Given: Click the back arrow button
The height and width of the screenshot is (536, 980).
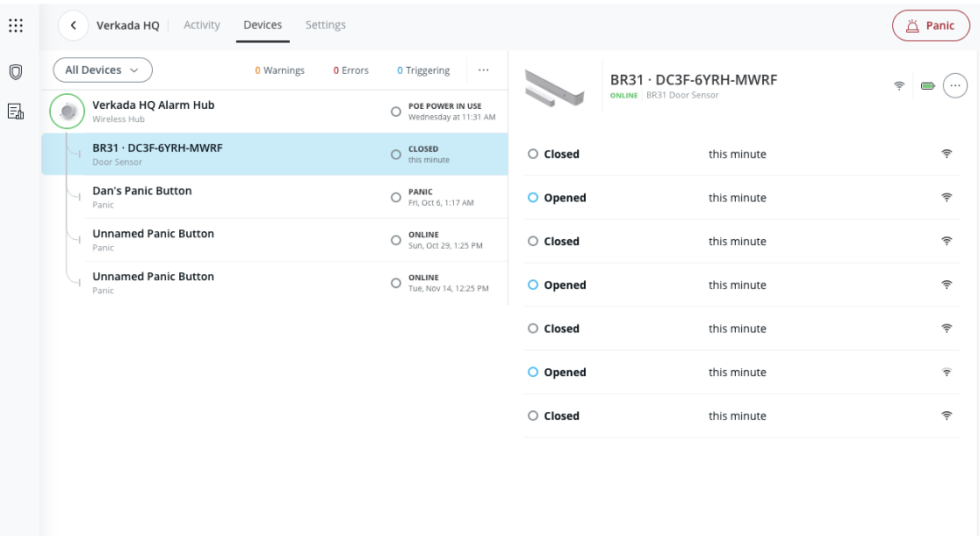Looking at the screenshot, I should pos(74,25).
